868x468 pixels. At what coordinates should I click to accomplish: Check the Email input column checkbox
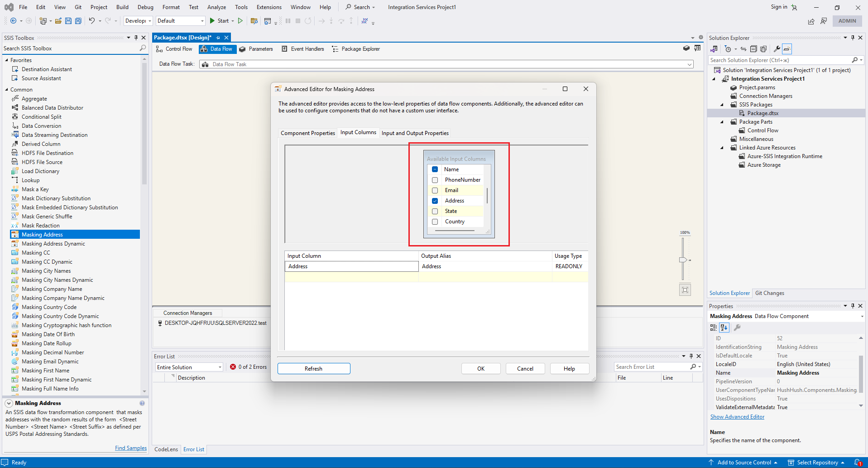pos(435,190)
